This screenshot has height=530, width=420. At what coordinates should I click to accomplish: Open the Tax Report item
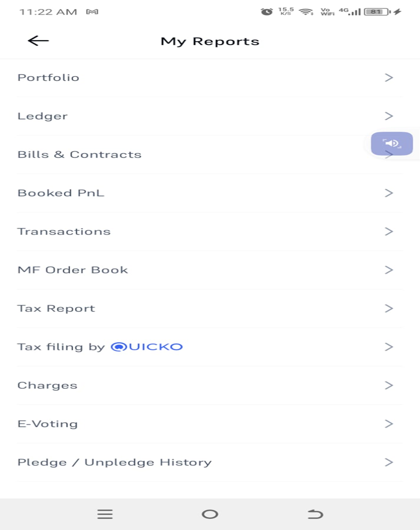click(x=210, y=308)
